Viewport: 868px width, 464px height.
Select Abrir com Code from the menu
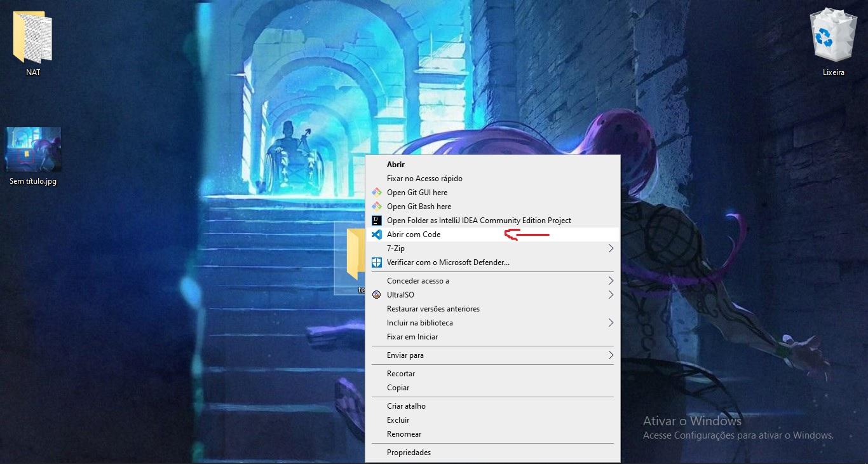413,234
